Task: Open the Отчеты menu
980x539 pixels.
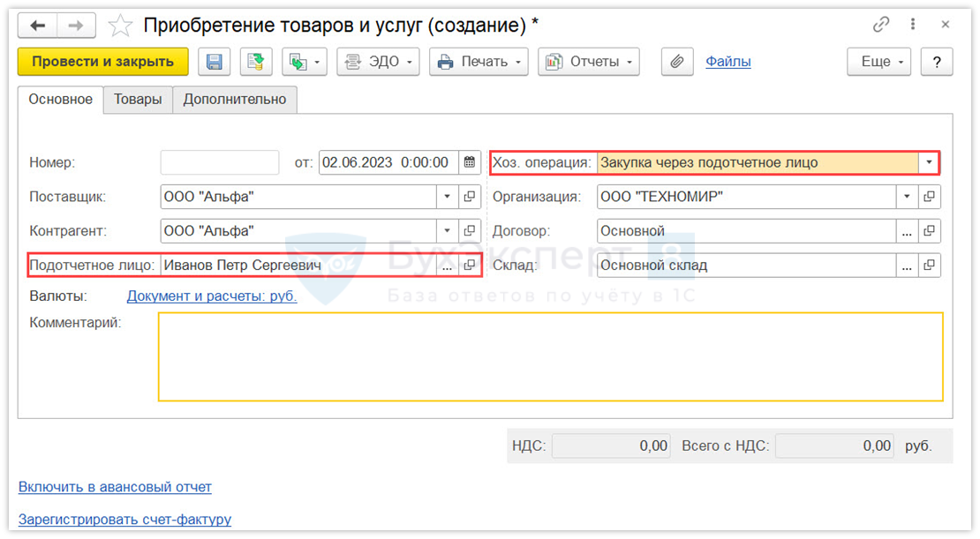Action: (x=589, y=62)
